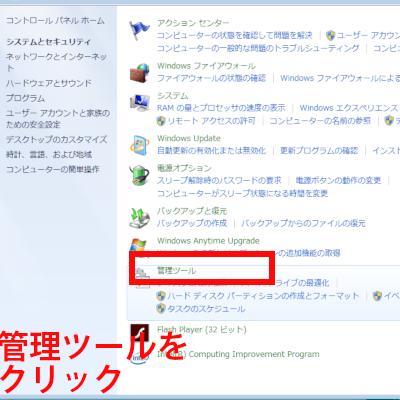This screenshot has height=400, width=400.
Task: Click the Windows Update icon
Action: [x=139, y=146]
